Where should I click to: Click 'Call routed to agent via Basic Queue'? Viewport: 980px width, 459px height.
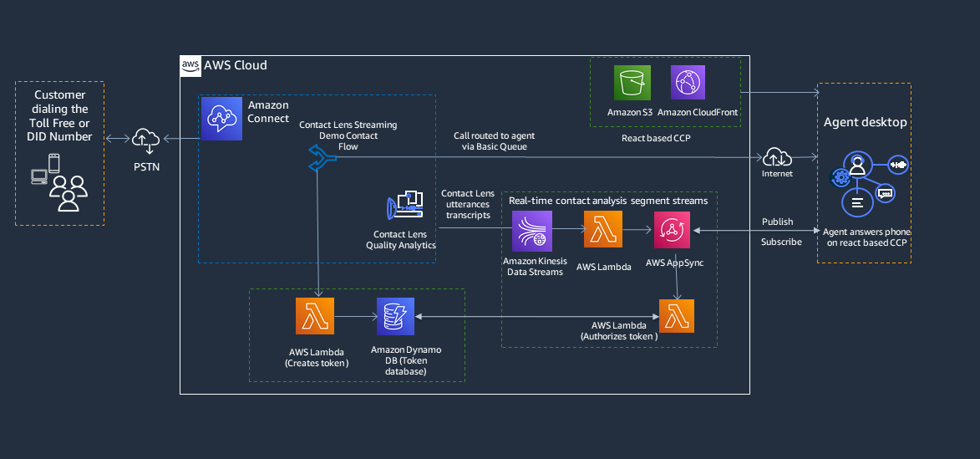coord(495,140)
